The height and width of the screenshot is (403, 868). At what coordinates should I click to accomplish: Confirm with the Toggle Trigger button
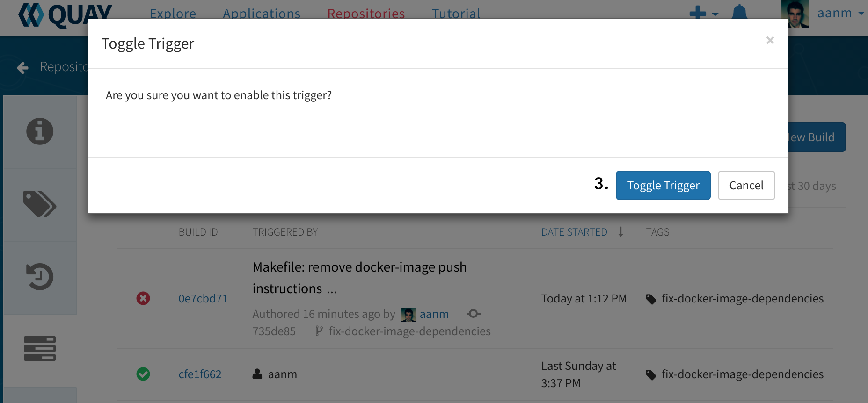pos(663,186)
